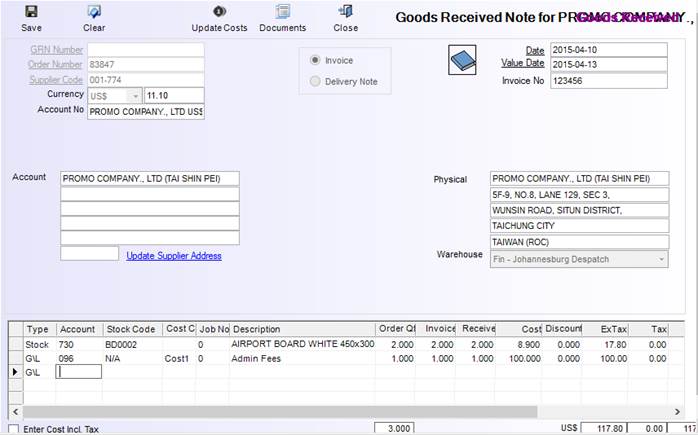The width and height of the screenshot is (698, 435).
Task: Open the Currency US$ dropdown
Action: click(x=136, y=96)
